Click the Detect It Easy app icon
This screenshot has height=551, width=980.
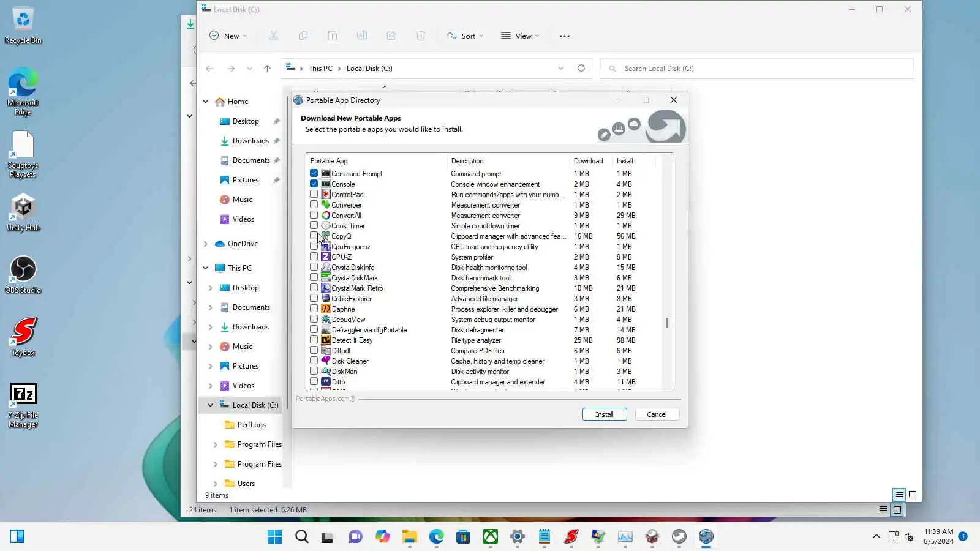(x=326, y=340)
